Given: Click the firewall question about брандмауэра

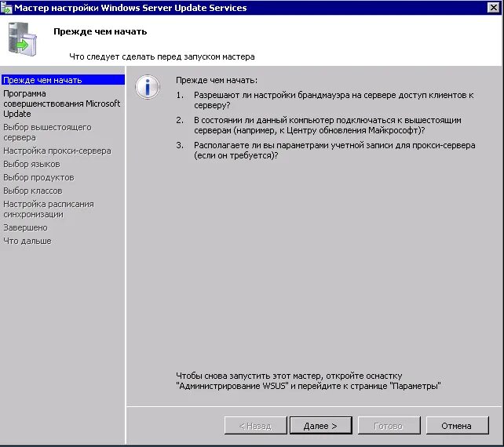Looking at the screenshot, I should (x=334, y=100).
